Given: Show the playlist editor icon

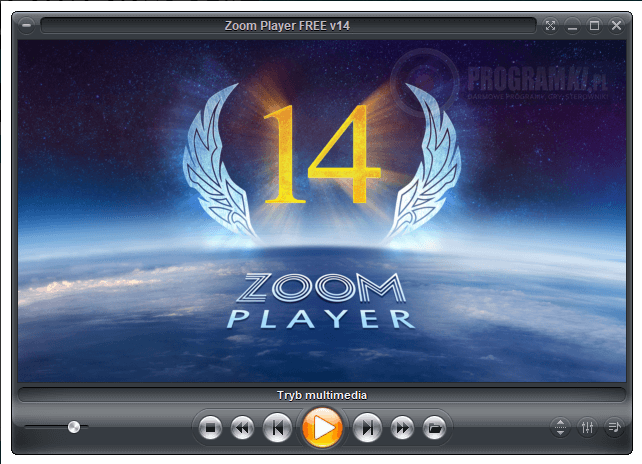Looking at the screenshot, I should tap(614, 427).
